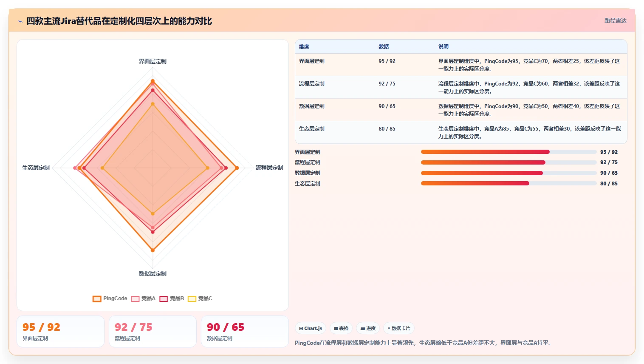Toggle 竞品C series in the chart legend
This screenshot has height=364, width=644.
pyautogui.click(x=200, y=299)
